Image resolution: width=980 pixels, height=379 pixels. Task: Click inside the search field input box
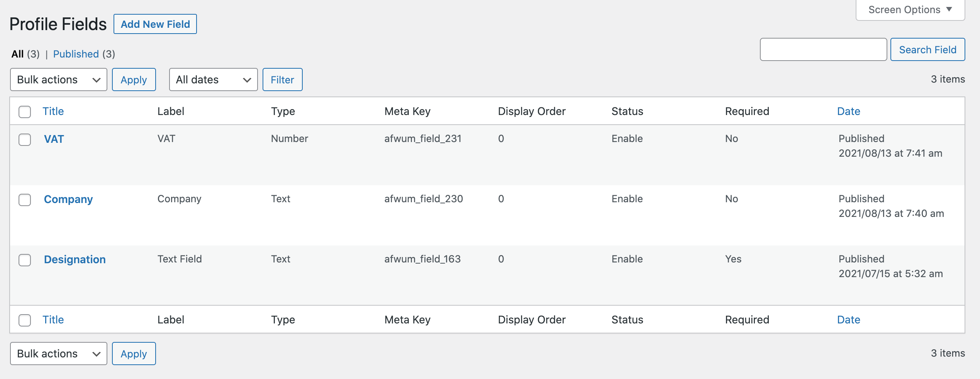click(x=823, y=49)
